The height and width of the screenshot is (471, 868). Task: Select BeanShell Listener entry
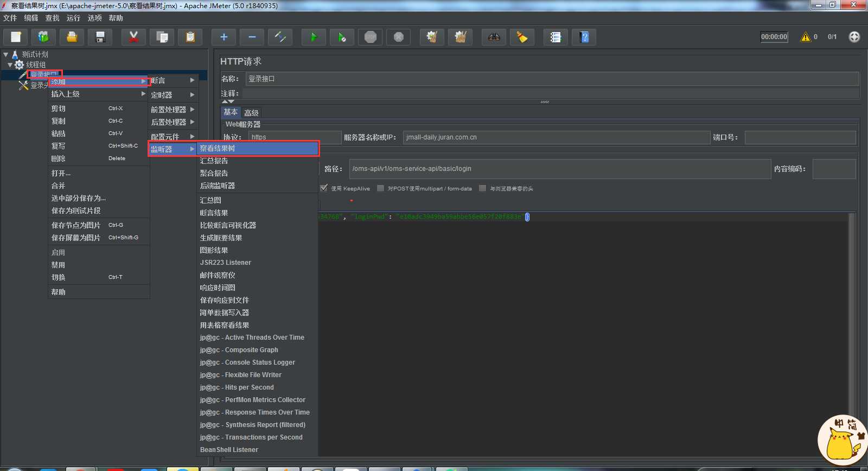[x=258, y=450]
